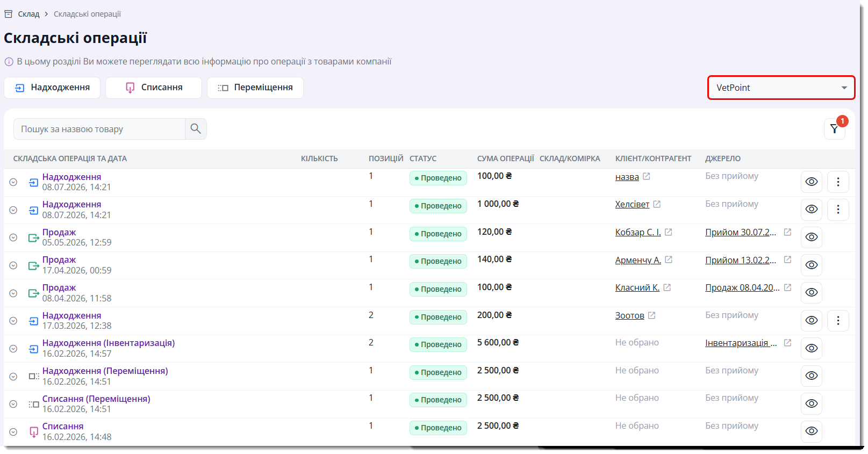Open the Арменчу А. client link
868x454 pixels.
tap(638, 260)
